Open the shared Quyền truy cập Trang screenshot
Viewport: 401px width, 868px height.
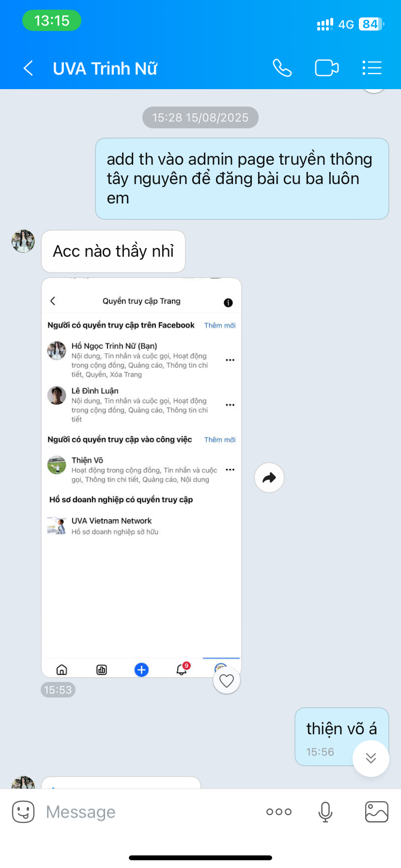coord(141,478)
